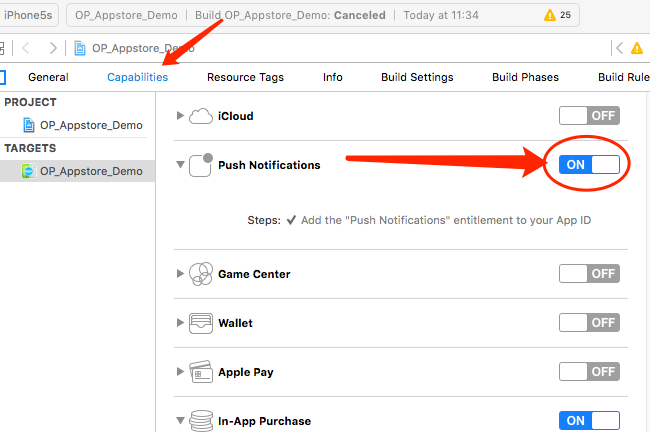Click the Wallet capability icon
The height and width of the screenshot is (432, 650).
(x=201, y=323)
